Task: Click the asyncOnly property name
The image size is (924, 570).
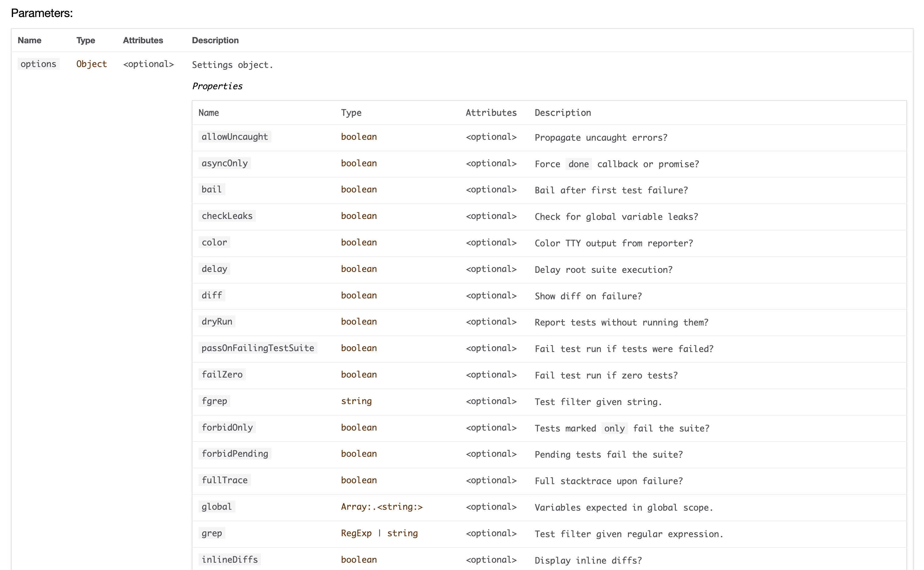Action: point(224,163)
